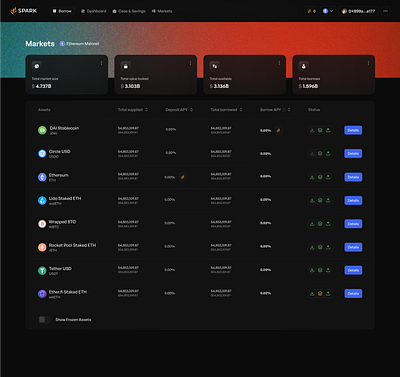Click the Lido Staked ETH token icon
400x377 pixels.
pyautogui.click(x=42, y=200)
